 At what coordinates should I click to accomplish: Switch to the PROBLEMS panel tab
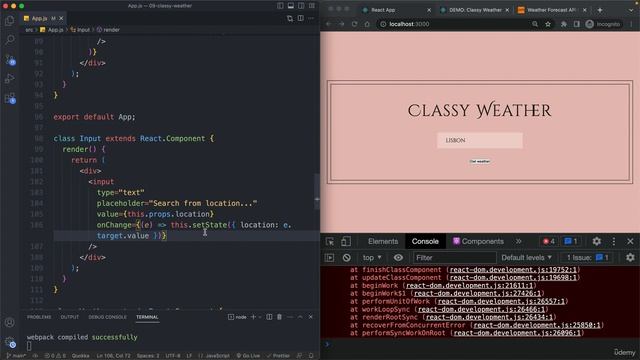pyautogui.click(x=39, y=317)
